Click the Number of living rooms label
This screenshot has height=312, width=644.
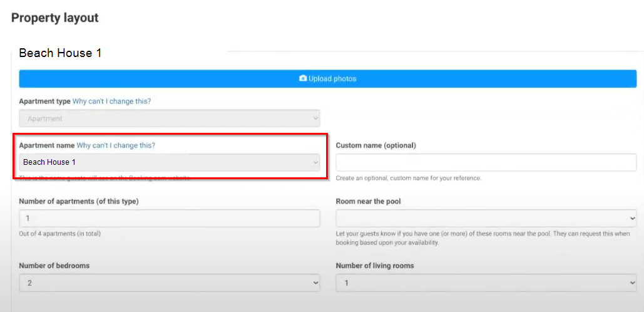(x=374, y=266)
